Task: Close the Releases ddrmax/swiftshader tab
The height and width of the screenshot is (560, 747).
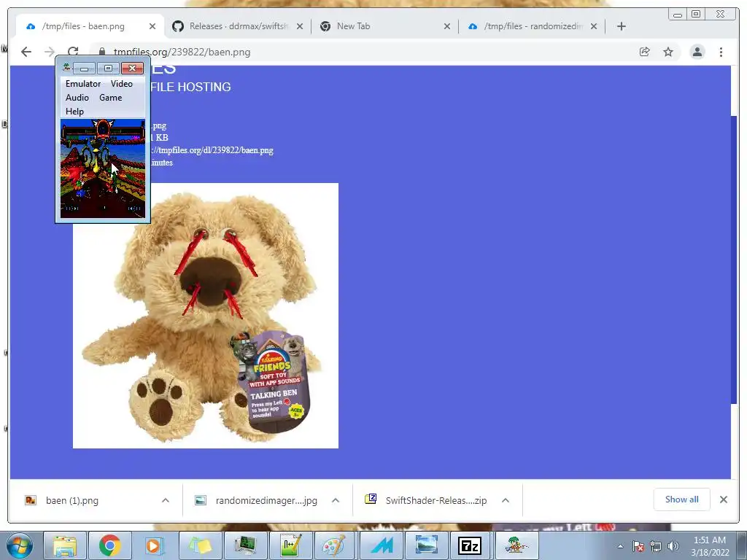Action: (300, 26)
